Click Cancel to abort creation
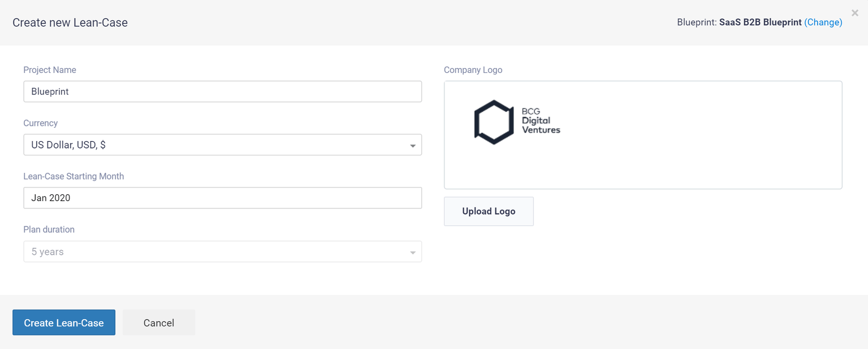This screenshot has height=349, width=868. pos(158,322)
